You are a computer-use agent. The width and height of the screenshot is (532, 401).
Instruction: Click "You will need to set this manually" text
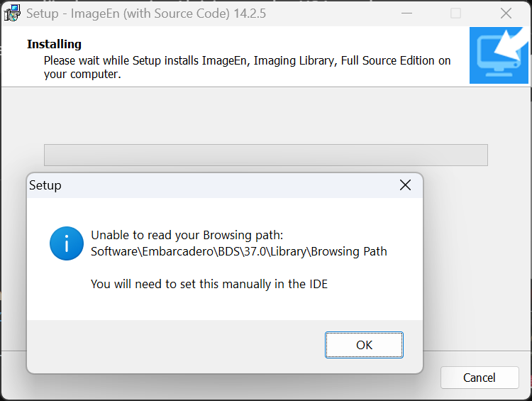[x=209, y=285]
